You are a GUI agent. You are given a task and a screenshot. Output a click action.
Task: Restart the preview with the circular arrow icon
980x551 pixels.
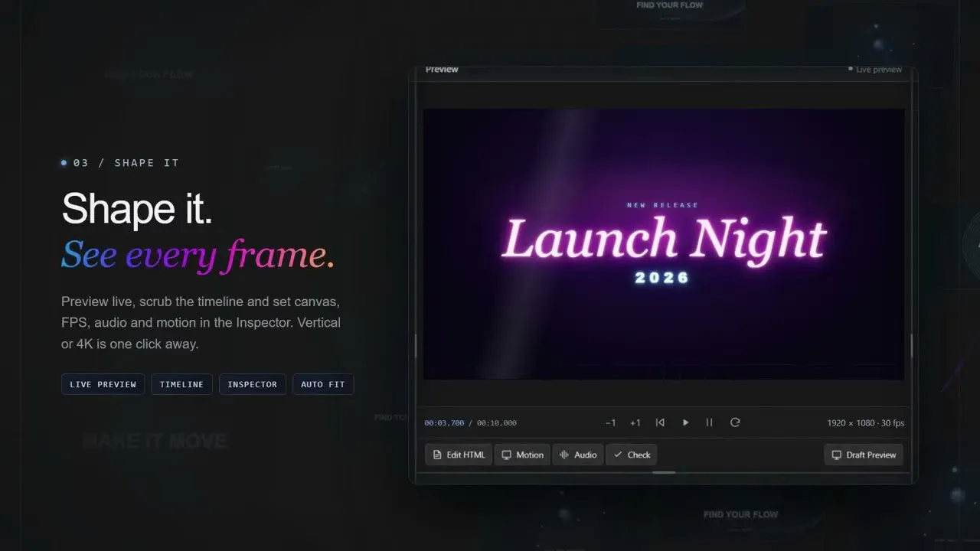coord(735,422)
